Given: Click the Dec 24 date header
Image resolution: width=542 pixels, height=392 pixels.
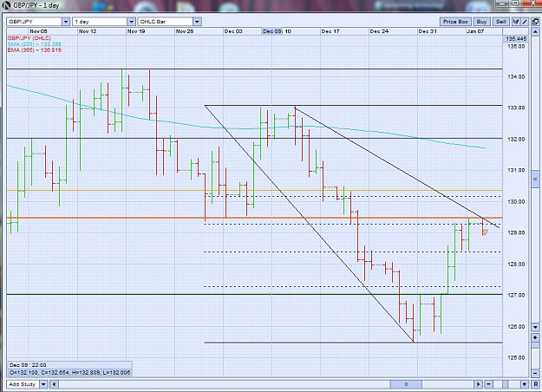Looking at the screenshot, I should (x=379, y=31).
